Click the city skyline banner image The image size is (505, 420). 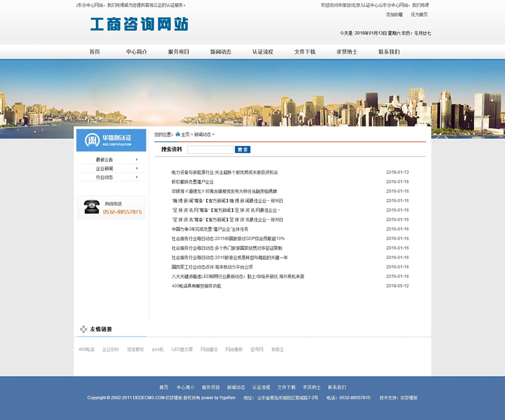tap(252, 98)
